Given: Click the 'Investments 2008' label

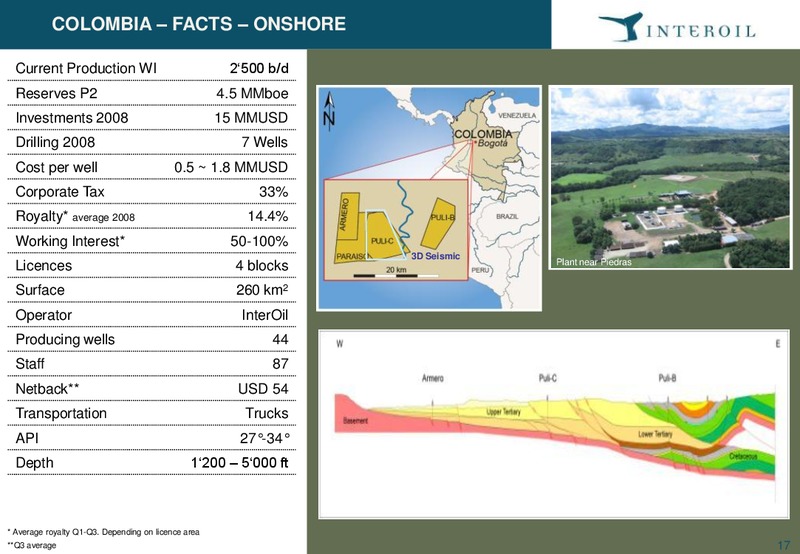Looking at the screenshot, I should coord(71,118).
